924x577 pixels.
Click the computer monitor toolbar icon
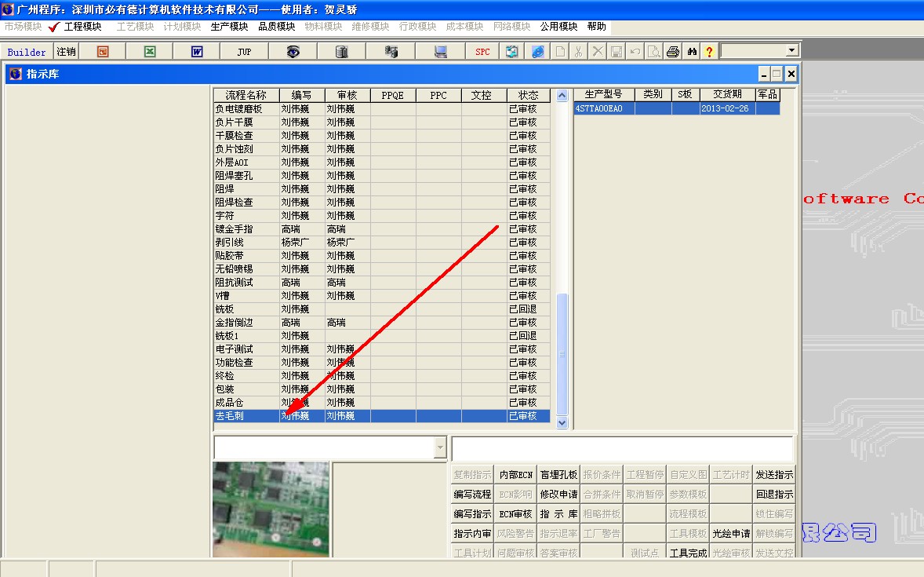440,52
